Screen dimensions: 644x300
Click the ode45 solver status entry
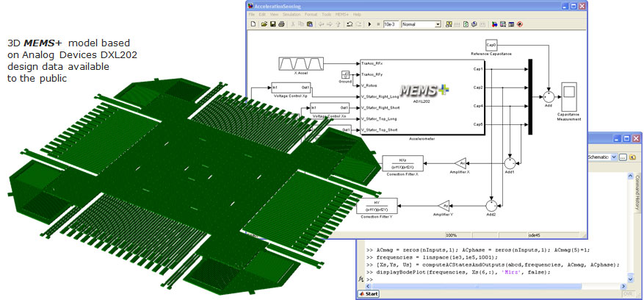point(535,235)
